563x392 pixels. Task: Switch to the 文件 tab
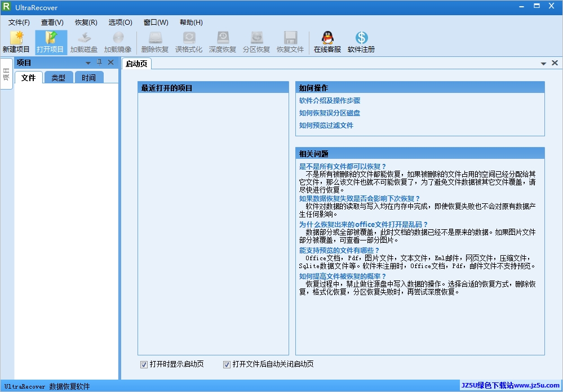[28, 78]
